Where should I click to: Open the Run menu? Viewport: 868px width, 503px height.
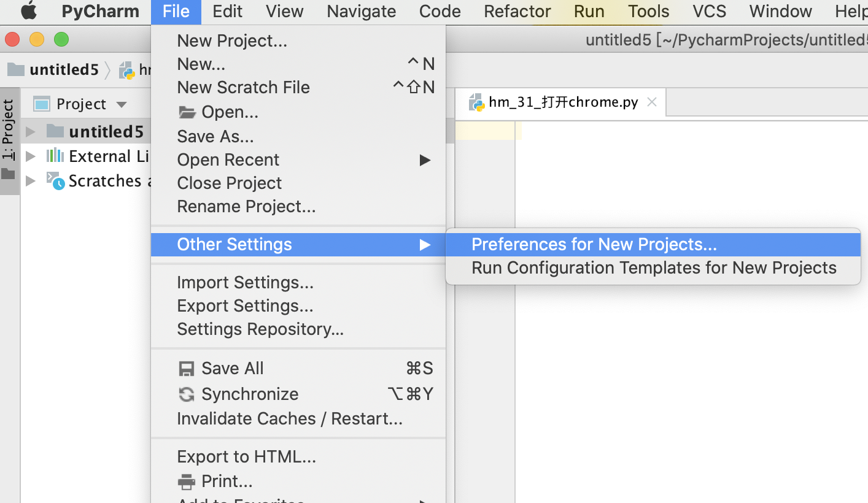click(x=589, y=11)
